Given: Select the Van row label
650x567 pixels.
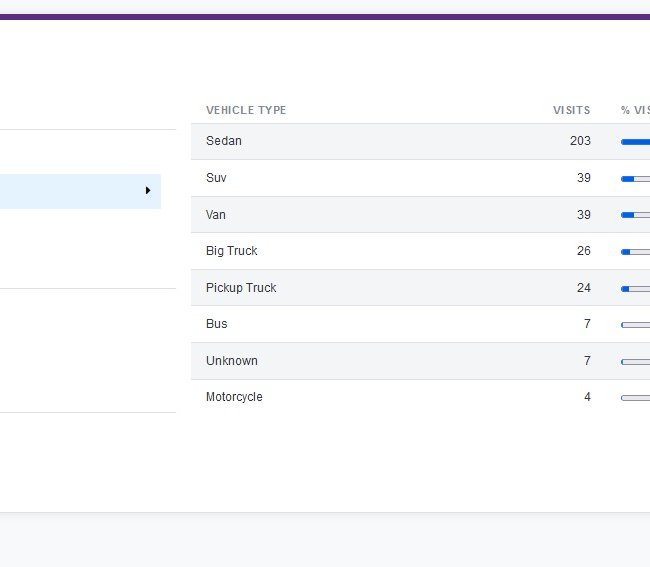Looking at the screenshot, I should point(216,215).
